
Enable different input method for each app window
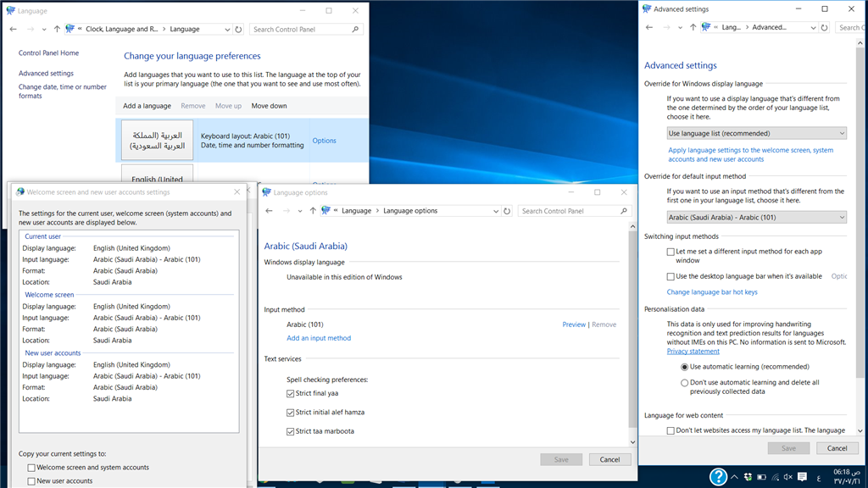coord(670,252)
